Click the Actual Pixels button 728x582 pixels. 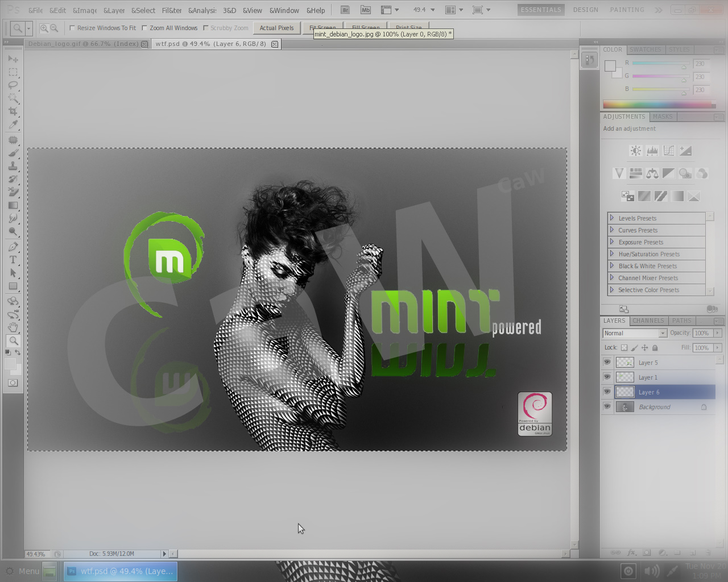[276, 28]
